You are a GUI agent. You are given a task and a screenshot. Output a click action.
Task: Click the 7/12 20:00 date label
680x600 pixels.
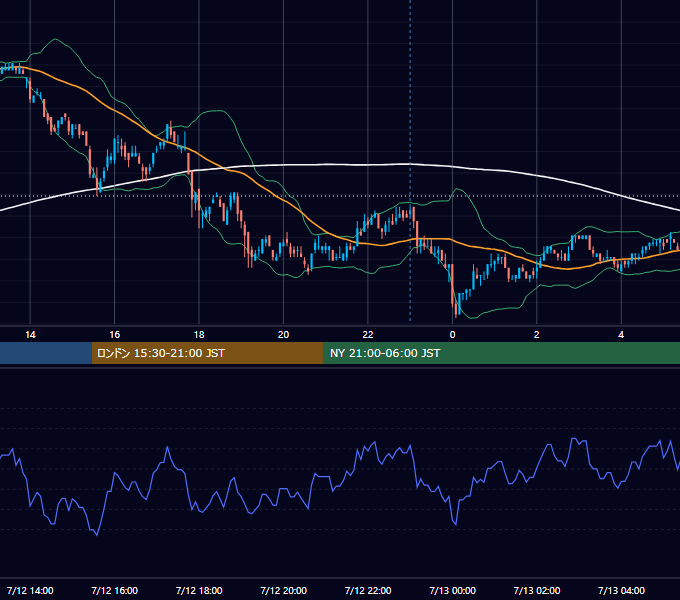click(x=283, y=590)
